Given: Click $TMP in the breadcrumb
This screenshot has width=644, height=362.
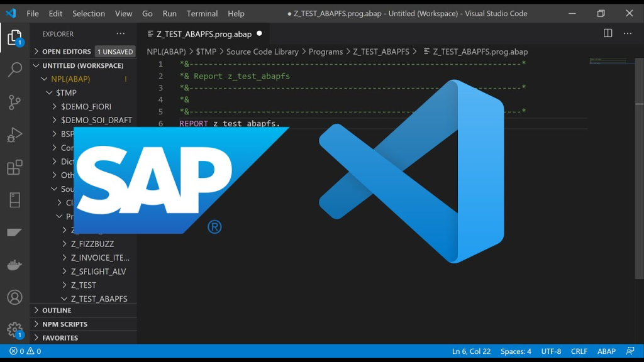Looking at the screenshot, I should pyautogui.click(x=206, y=52).
